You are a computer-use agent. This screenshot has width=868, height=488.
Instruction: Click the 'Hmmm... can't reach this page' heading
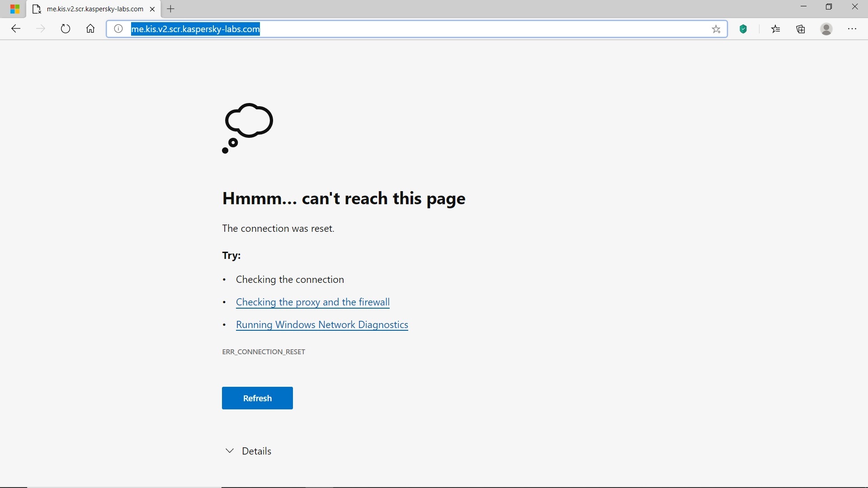344,199
